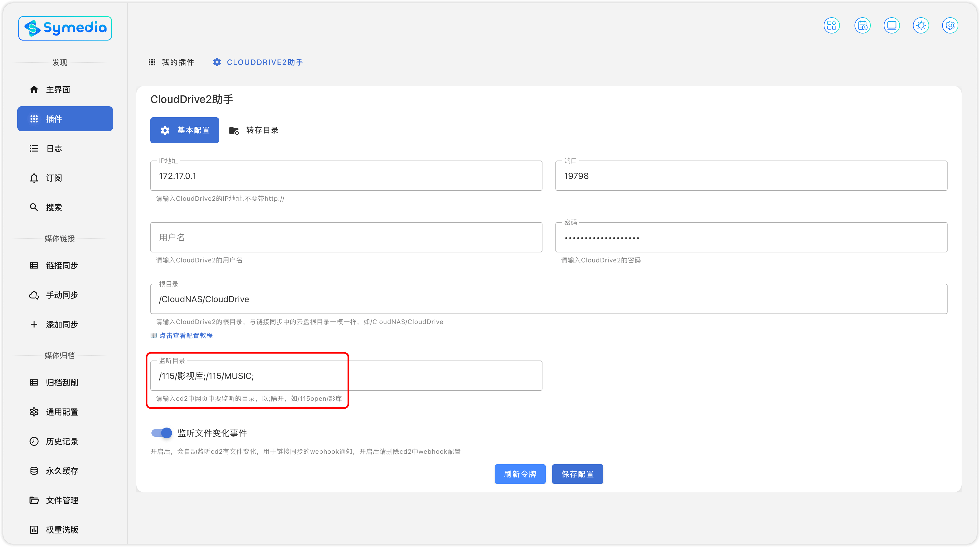The height and width of the screenshot is (547, 980).
Task: Click 刷新令牌 button
Action: click(520, 474)
